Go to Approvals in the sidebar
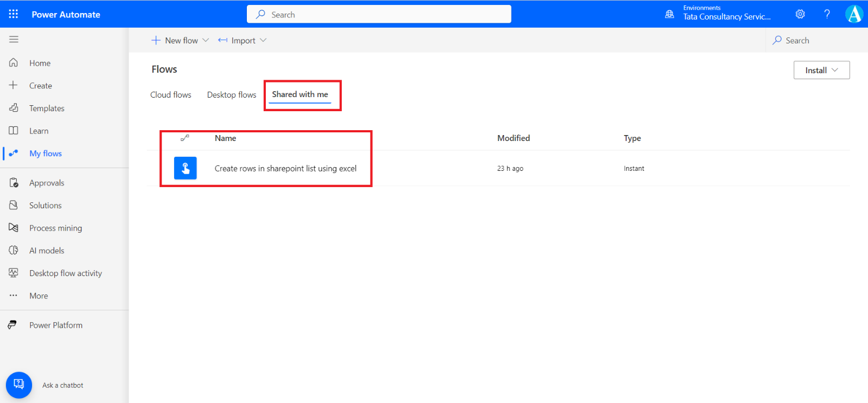The height and width of the screenshot is (403, 868). coord(47,183)
